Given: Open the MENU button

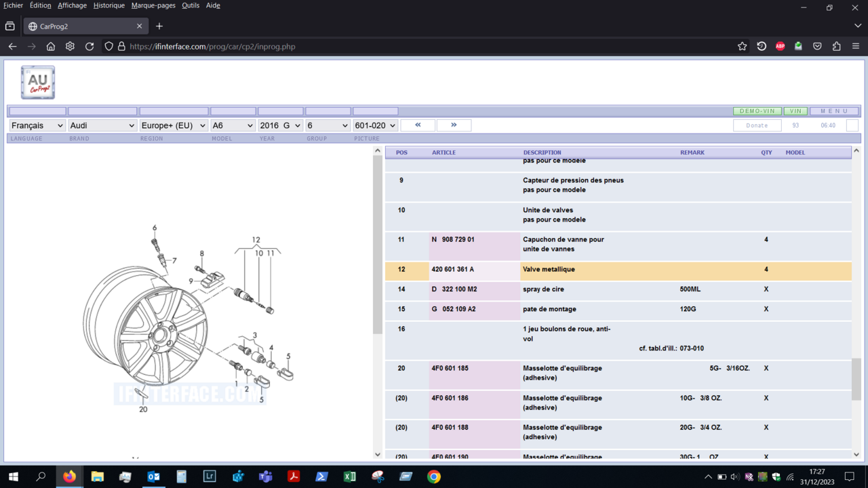Looking at the screenshot, I should pyautogui.click(x=833, y=111).
